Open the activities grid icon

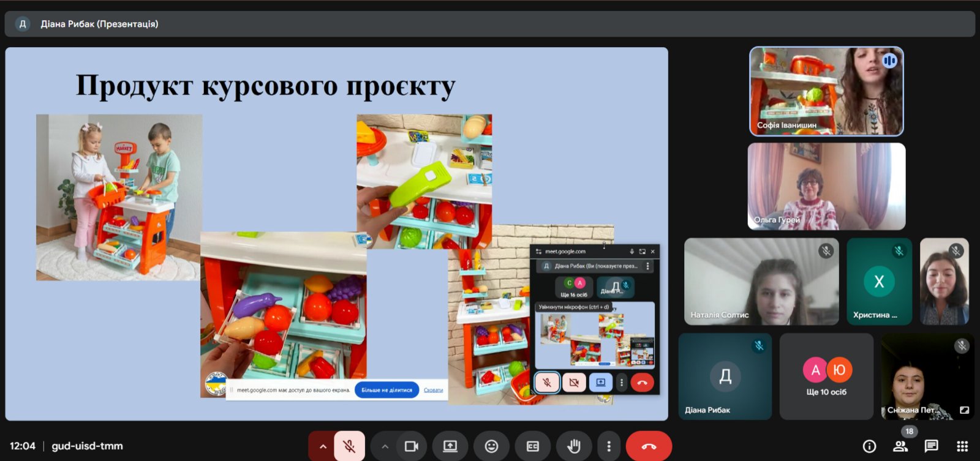pos(962,446)
